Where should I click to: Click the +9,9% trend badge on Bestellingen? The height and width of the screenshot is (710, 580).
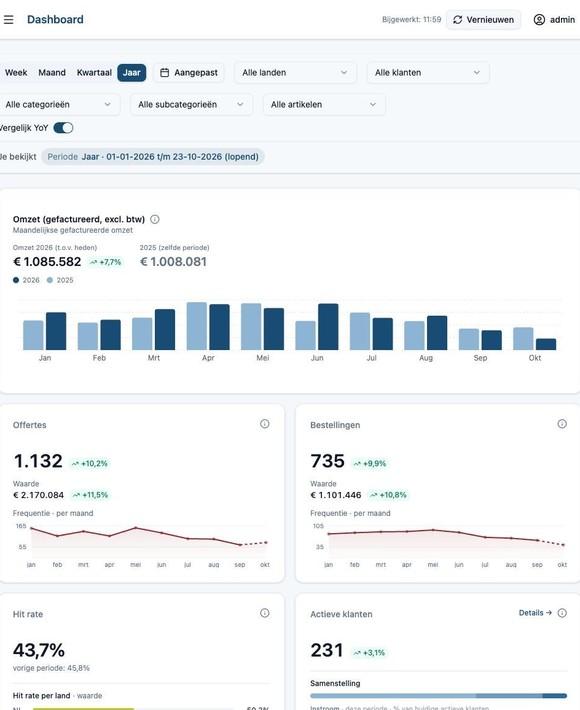tap(370, 463)
